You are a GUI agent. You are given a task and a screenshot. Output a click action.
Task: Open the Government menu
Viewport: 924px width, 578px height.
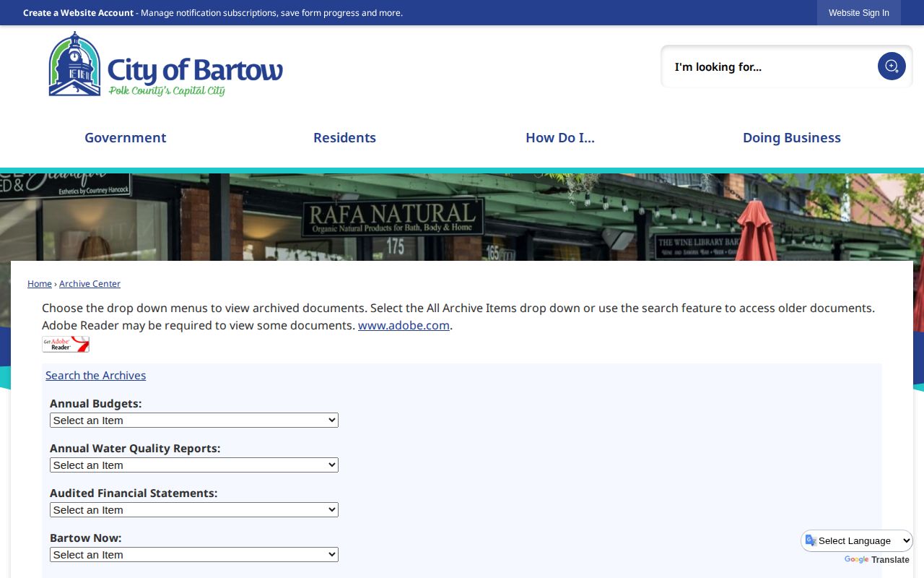click(126, 137)
